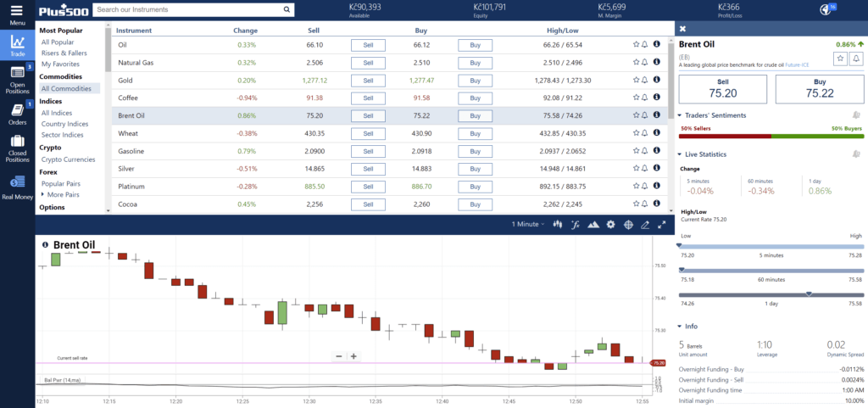This screenshot has height=408, width=868.
Task: Select Risers & Fallers category
Action: tap(64, 53)
